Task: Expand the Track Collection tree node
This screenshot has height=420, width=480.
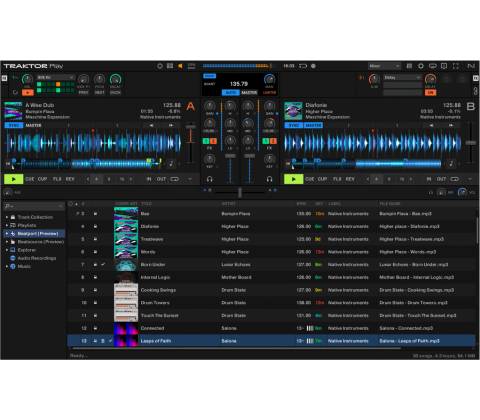Action: point(7,217)
